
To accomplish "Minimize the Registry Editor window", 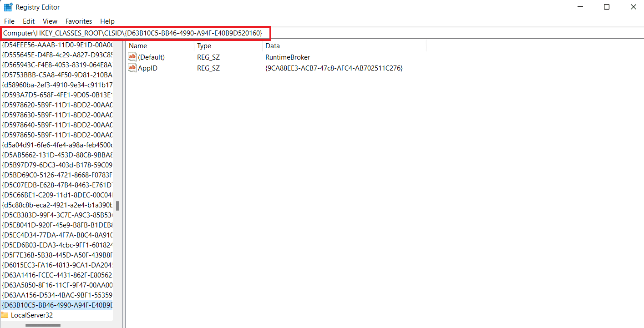I will (581, 7).
